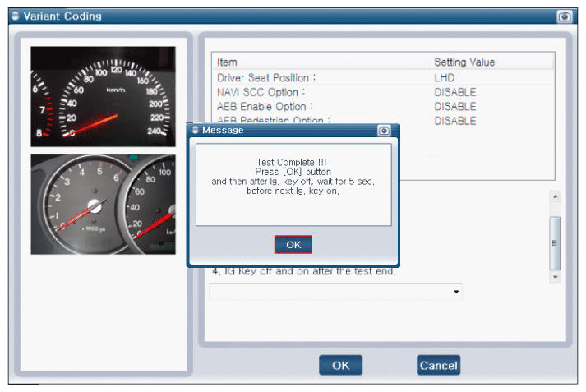The image size is (586, 392).
Task: Click the 'Test Complete !!!' message text
Action: 292,162
